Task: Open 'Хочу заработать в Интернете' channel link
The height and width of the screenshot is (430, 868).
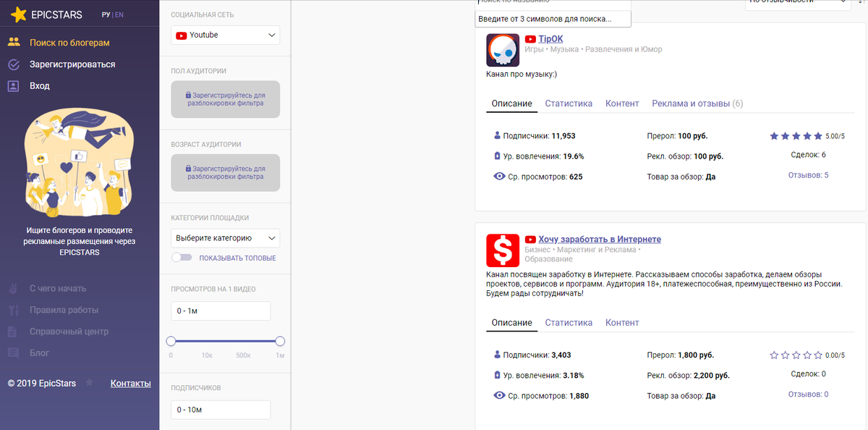Action: click(x=600, y=240)
